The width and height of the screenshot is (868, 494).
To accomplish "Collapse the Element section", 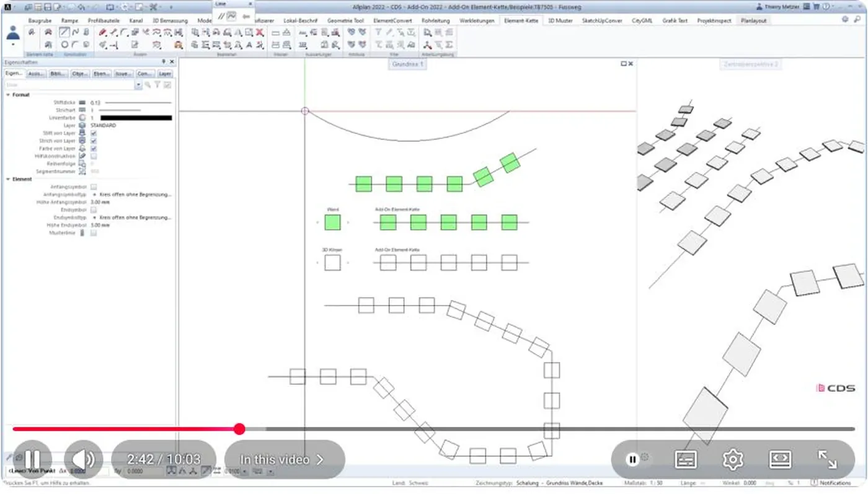I will (8, 179).
